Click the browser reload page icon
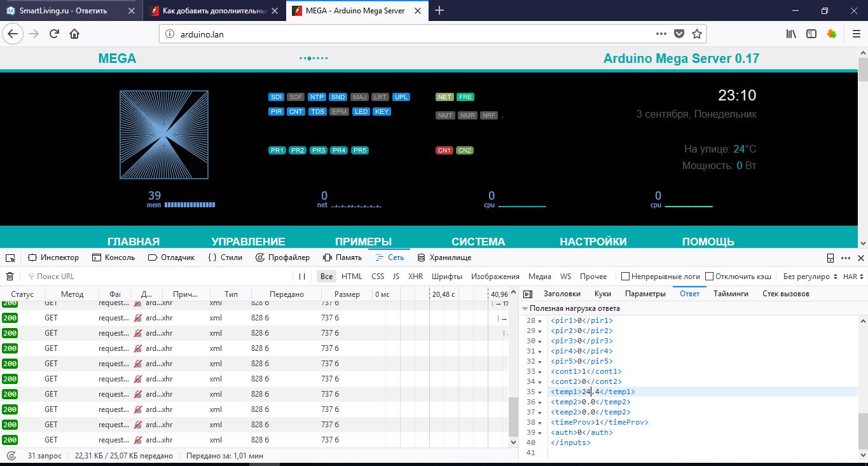 click(54, 34)
